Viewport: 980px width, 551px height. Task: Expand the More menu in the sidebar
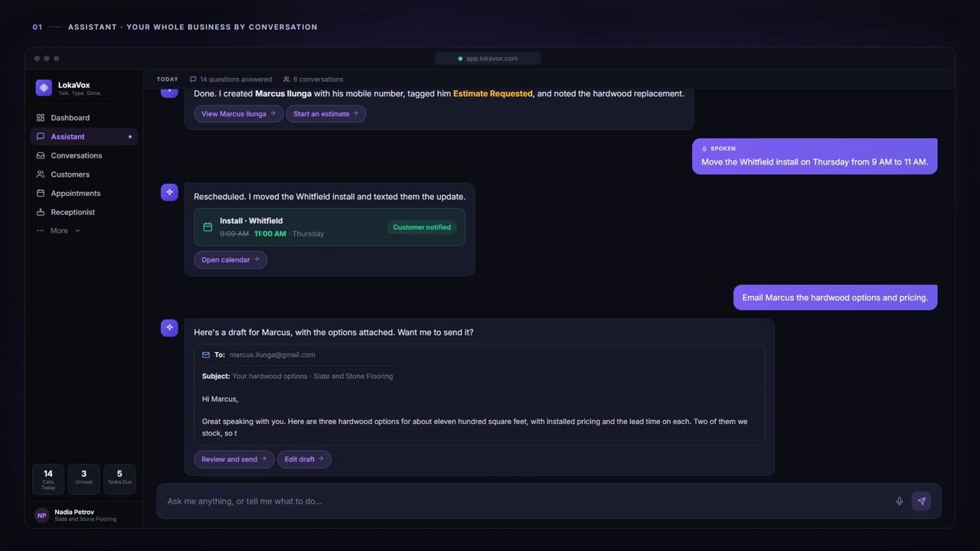(x=58, y=230)
